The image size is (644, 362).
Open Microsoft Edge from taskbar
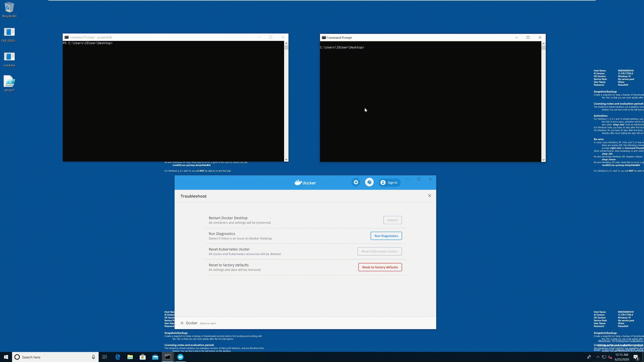coord(117,357)
